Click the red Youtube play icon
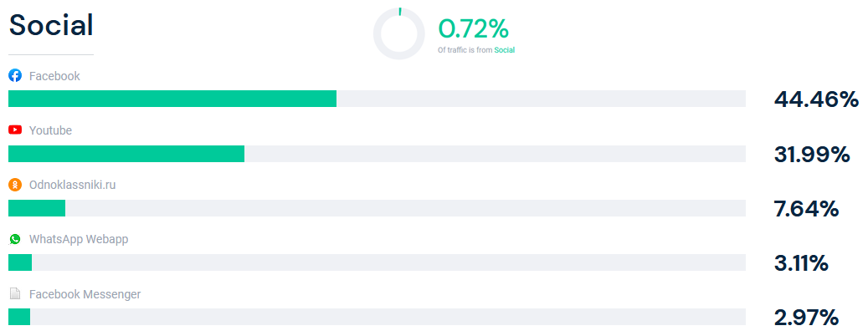This screenshot has width=868, height=336. (15, 130)
